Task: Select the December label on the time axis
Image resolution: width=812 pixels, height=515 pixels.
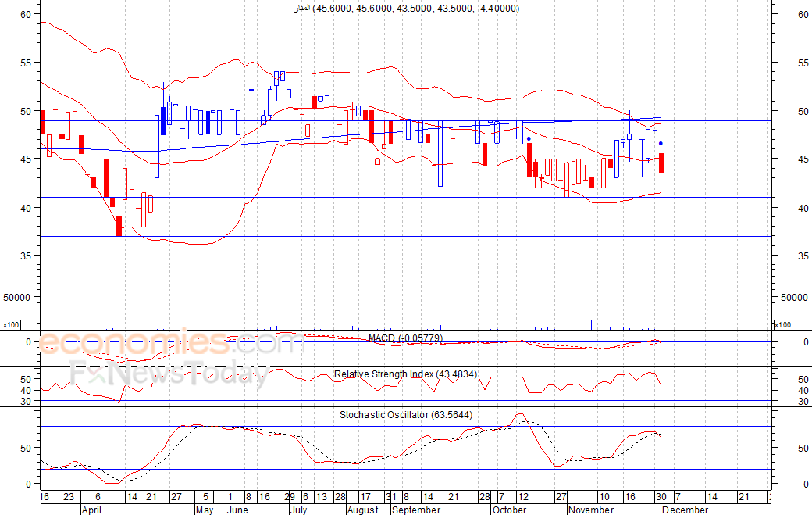Action: click(685, 510)
